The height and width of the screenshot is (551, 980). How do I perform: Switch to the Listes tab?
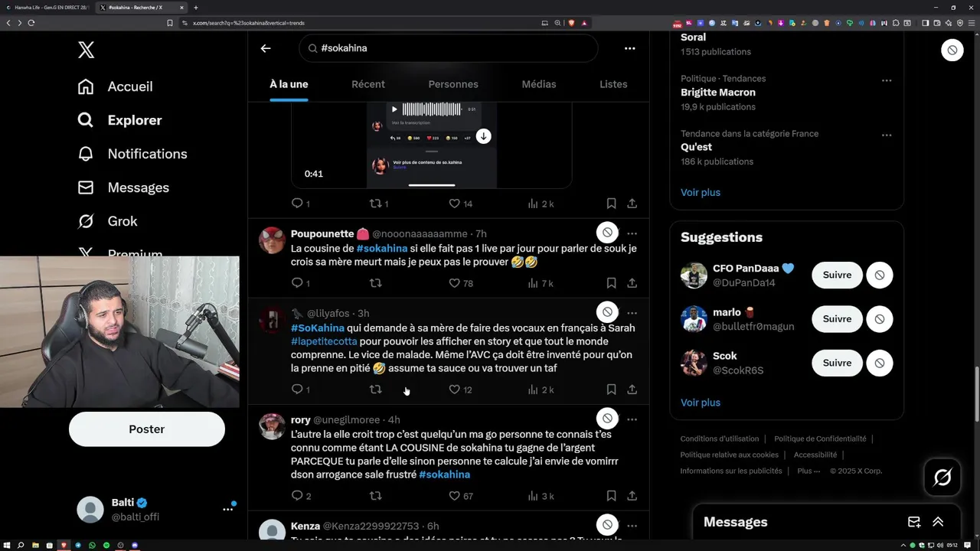(613, 84)
